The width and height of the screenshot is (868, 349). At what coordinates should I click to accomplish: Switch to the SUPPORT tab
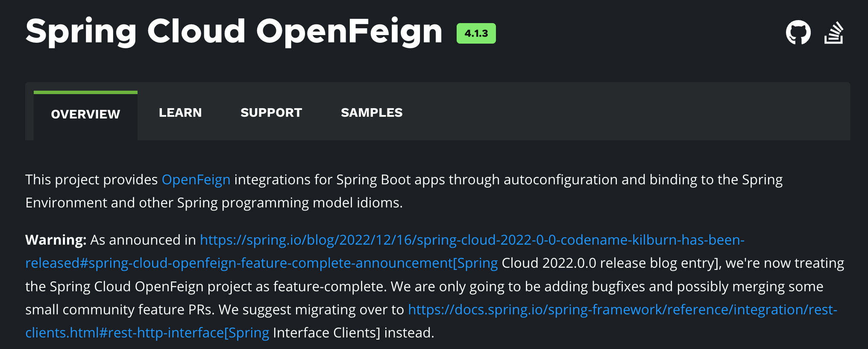[271, 112]
